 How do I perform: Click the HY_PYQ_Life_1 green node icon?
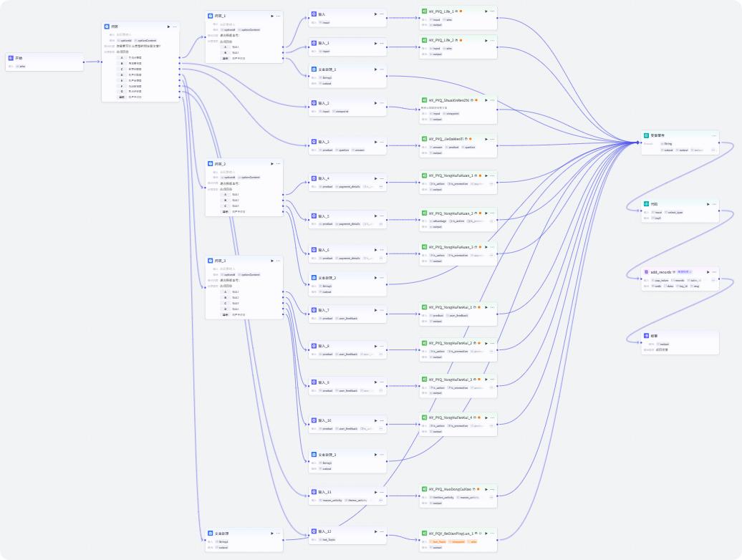pyautogui.click(x=425, y=11)
